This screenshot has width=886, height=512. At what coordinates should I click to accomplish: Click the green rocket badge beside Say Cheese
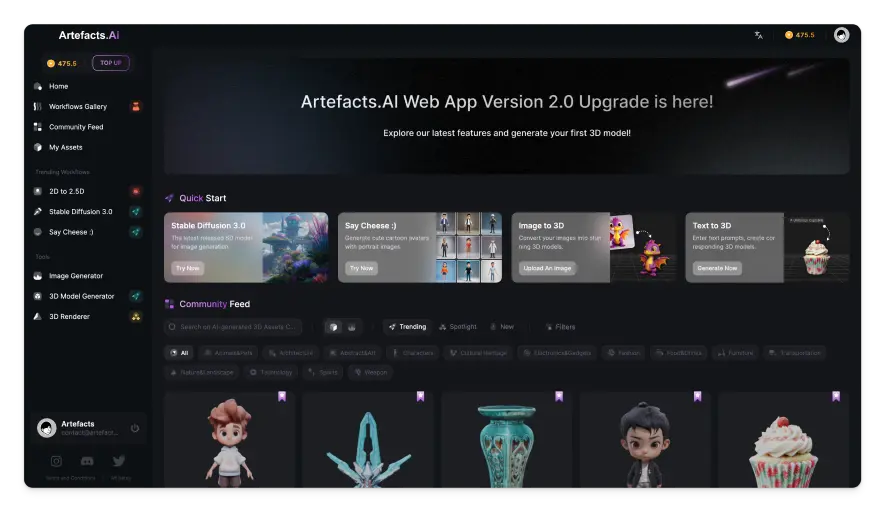pyautogui.click(x=136, y=232)
